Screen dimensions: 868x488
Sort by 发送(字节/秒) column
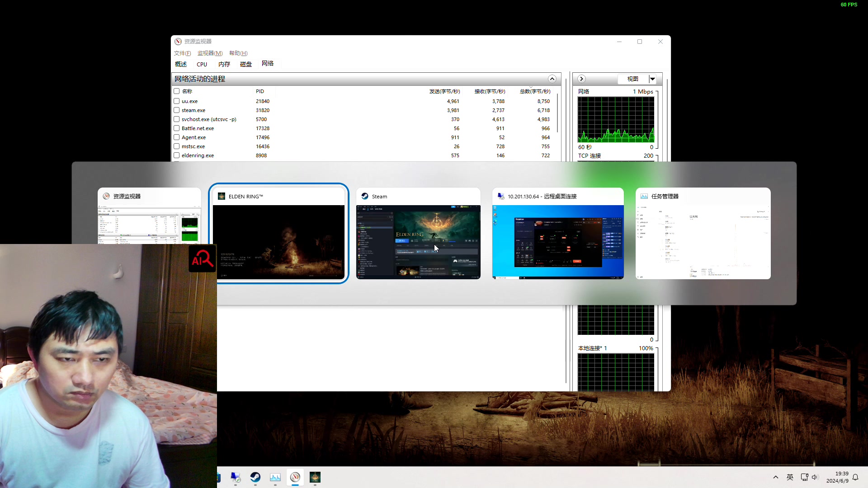click(444, 91)
